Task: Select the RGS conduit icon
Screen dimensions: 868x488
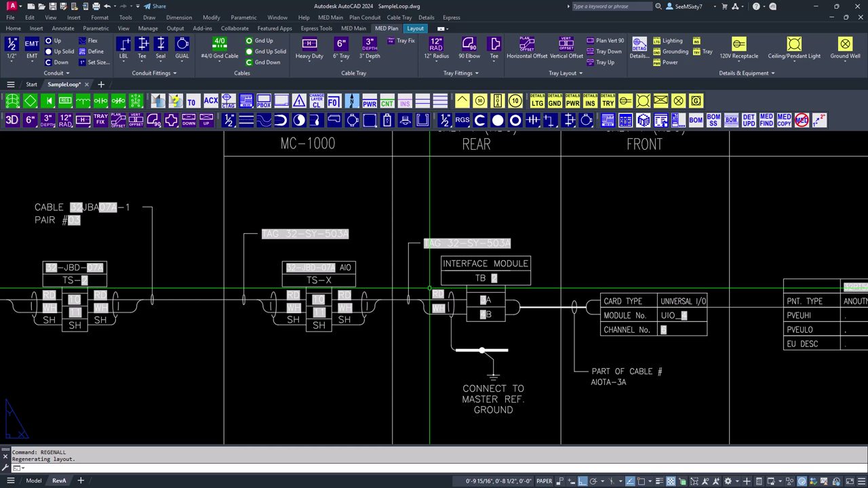Action: point(462,120)
